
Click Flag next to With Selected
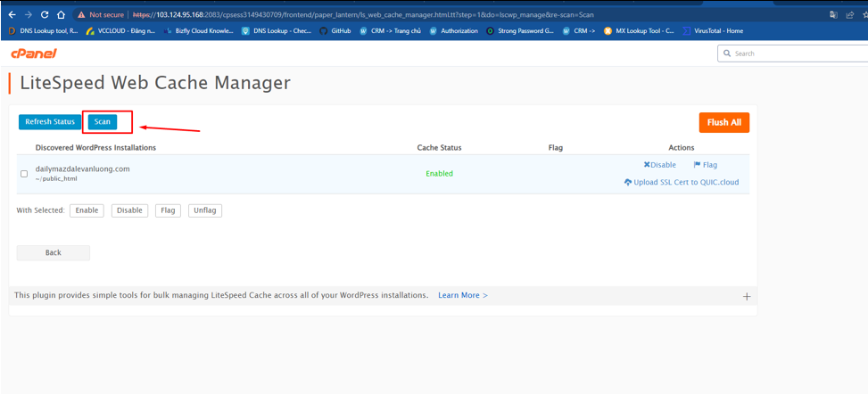coord(169,210)
